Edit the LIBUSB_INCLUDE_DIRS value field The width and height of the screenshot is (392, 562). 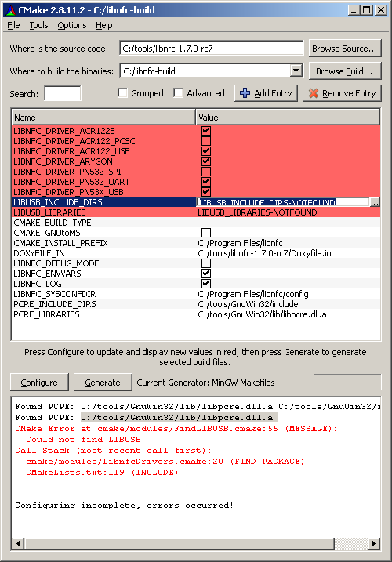pyautogui.click(x=282, y=202)
